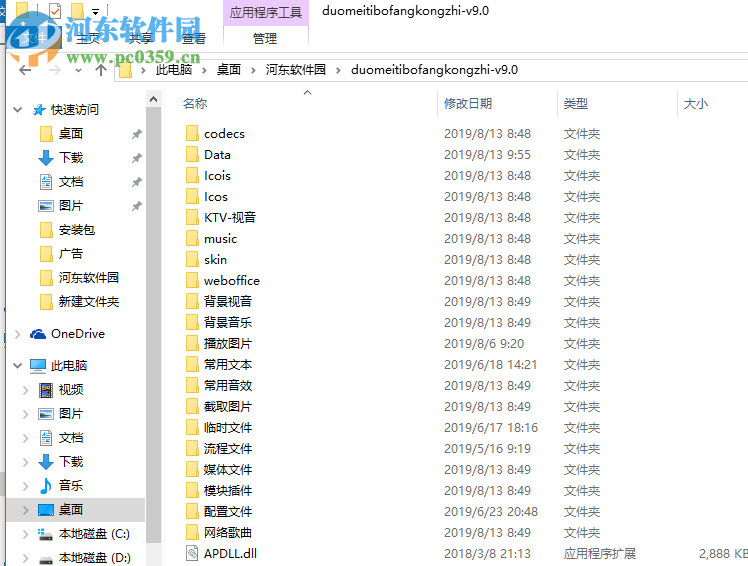Open the 管理 ribbon tab

[x=265, y=39]
